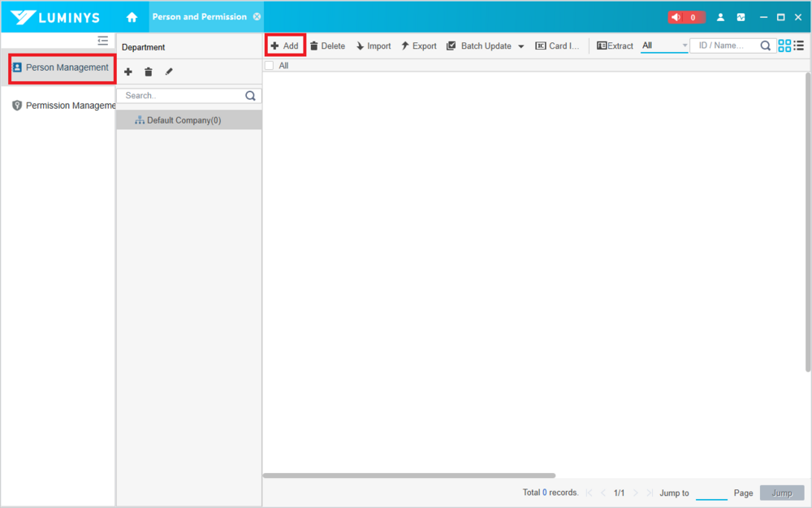Click the Home icon in title bar
The image size is (812, 508).
[132, 17]
